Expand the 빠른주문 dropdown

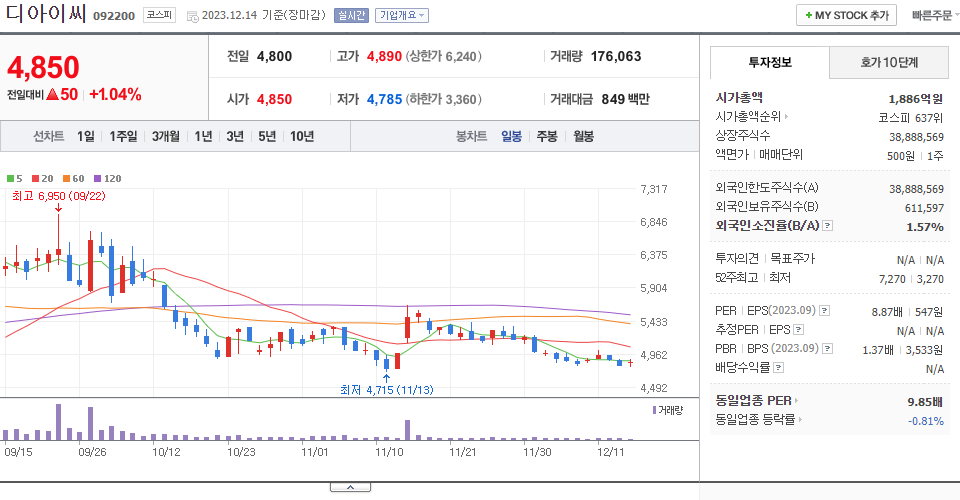pos(935,15)
